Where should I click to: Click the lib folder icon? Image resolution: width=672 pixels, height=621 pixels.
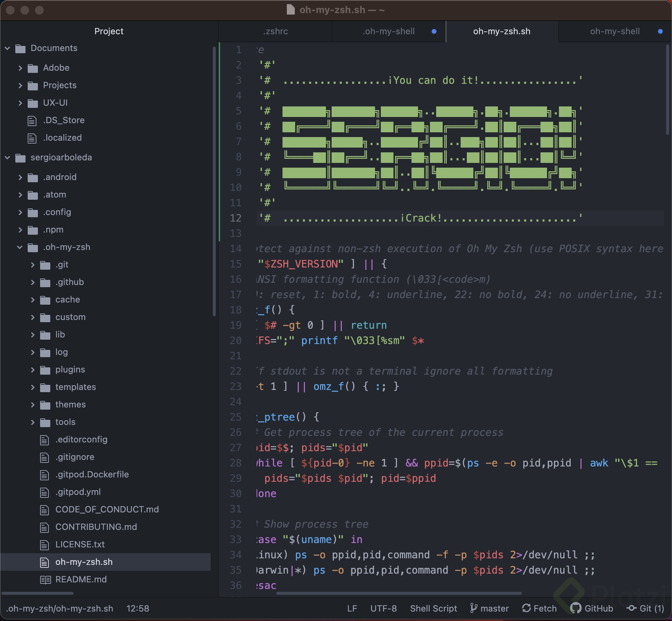45,335
